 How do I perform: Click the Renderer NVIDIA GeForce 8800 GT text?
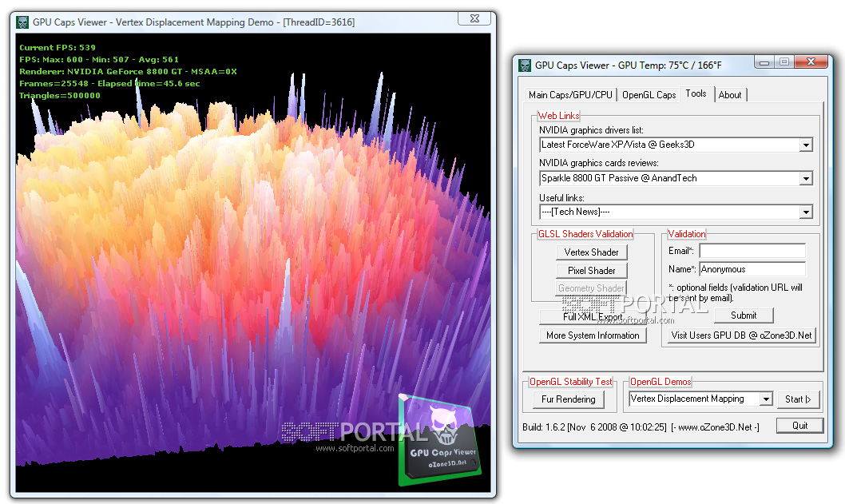coord(128,71)
